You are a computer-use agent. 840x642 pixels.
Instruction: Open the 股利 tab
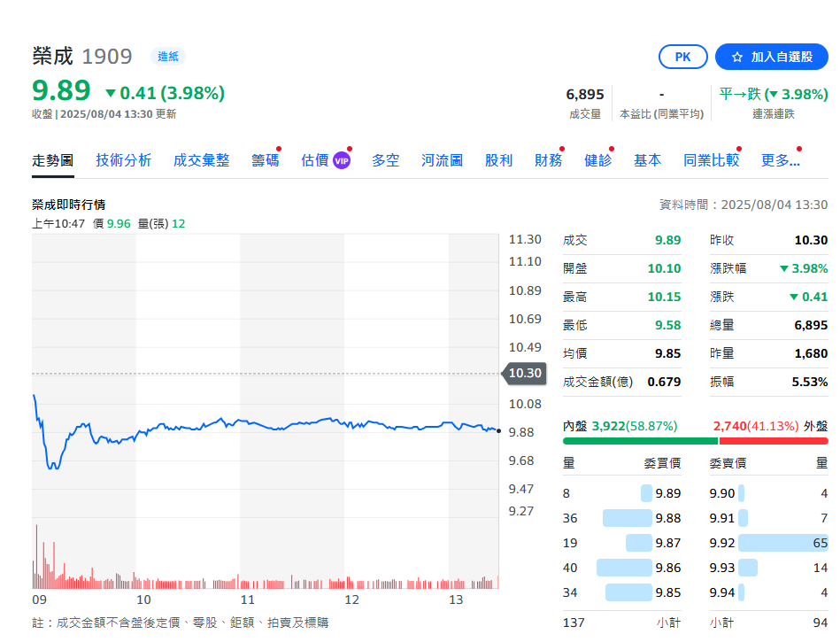pos(498,160)
